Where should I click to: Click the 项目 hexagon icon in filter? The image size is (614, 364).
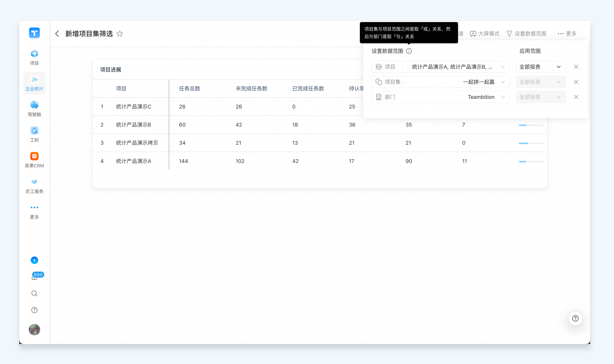379,67
